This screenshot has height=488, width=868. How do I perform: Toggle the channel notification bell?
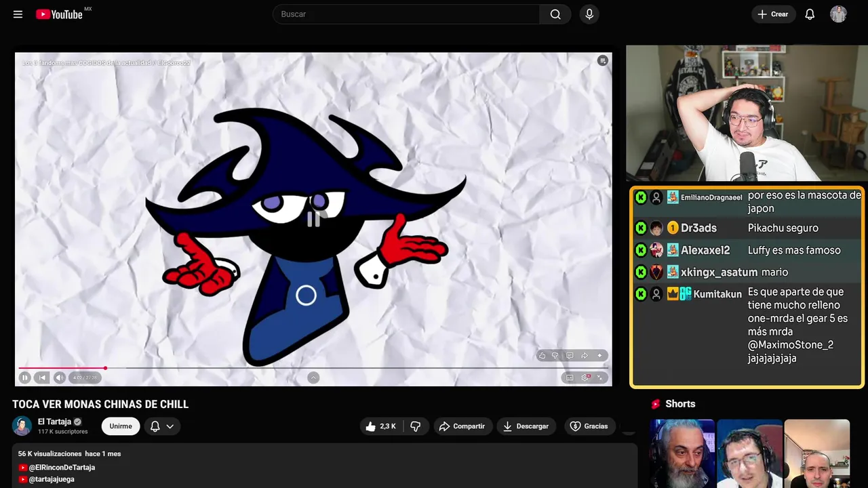(155, 426)
